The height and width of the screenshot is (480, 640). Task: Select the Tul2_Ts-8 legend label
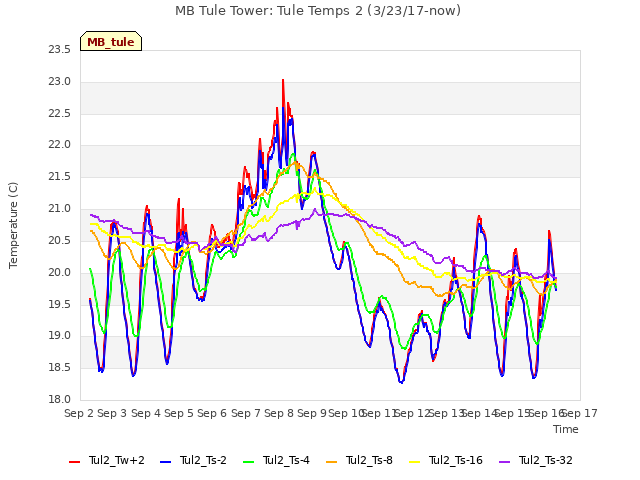[370, 460]
